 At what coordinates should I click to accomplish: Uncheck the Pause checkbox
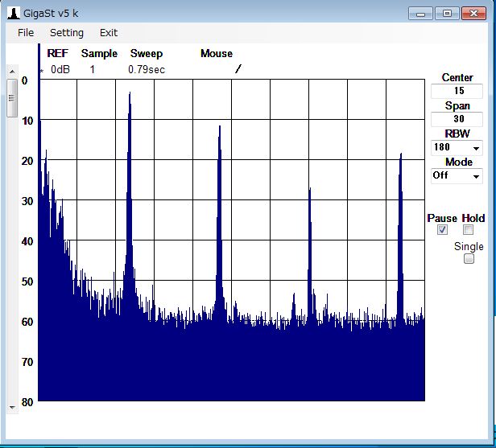click(x=442, y=230)
